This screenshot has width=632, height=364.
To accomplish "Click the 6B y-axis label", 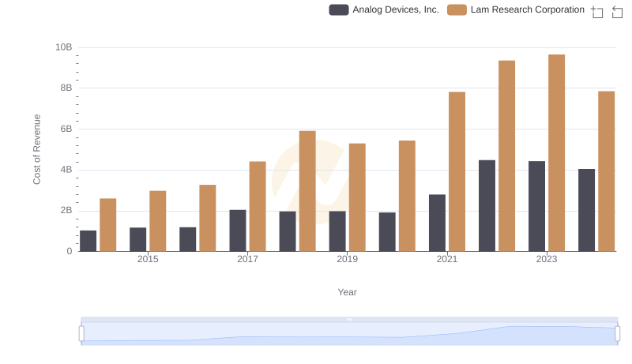I will point(66,129).
